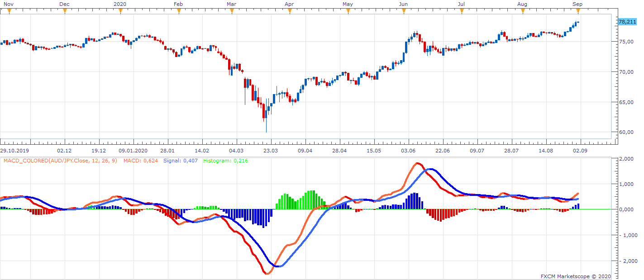Click the 28.07 date label
This screenshot has width=644, height=280.
coord(511,151)
